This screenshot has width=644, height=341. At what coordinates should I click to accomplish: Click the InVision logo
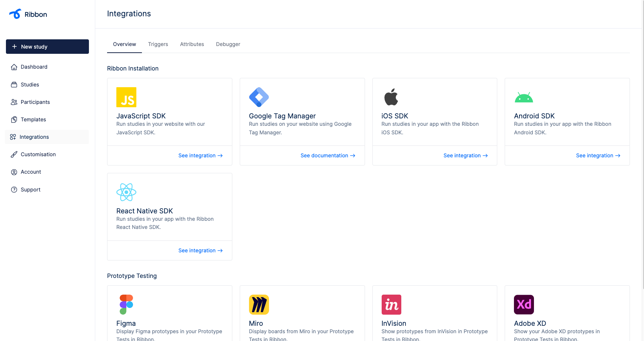[391, 305]
